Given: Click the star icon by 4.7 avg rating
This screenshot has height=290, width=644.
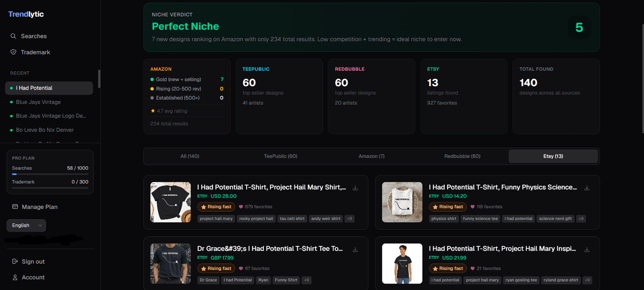Looking at the screenshot, I should 153,111.
